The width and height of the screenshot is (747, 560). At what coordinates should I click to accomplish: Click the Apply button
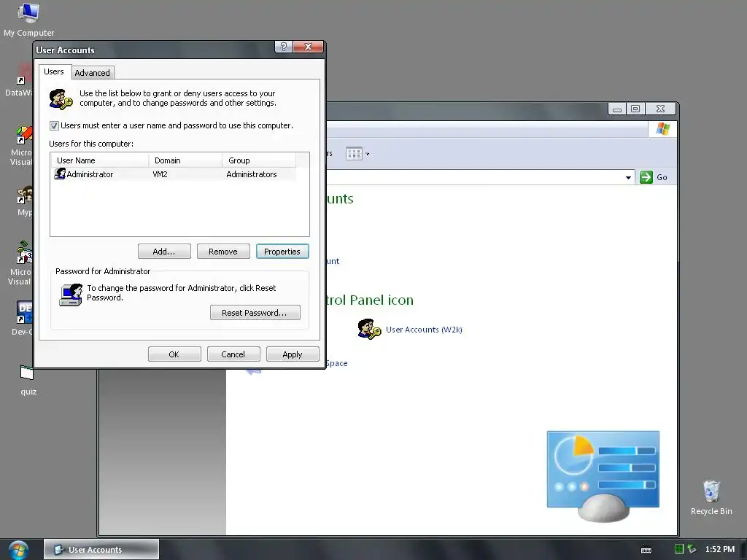[x=293, y=354]
